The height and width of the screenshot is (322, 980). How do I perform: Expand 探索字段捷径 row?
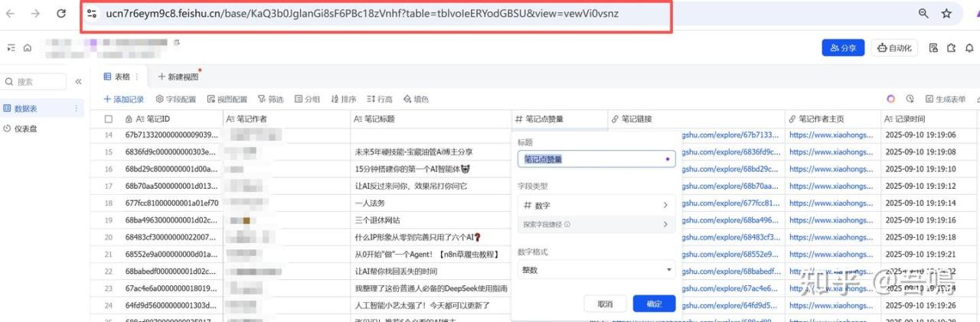[x=596, y=224]
